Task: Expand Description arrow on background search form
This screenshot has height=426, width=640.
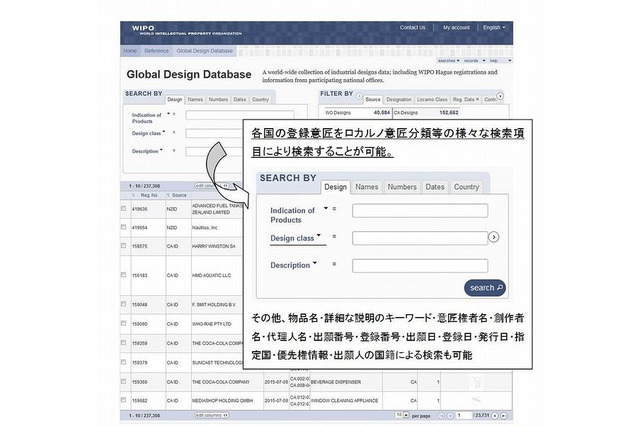Action: pos(161,149)
